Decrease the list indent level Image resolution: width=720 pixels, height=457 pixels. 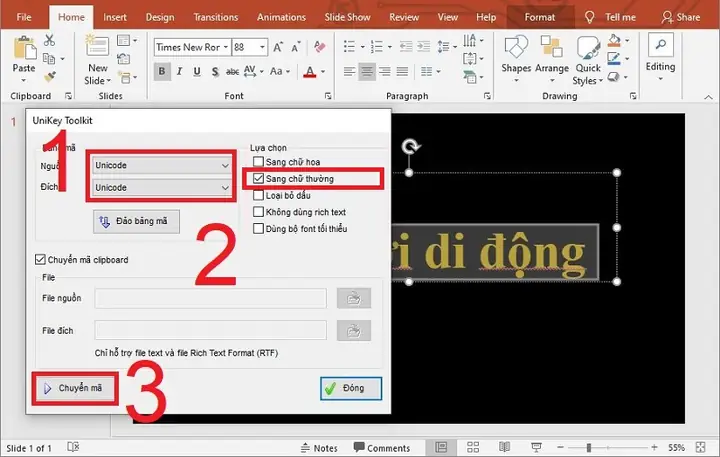[406, 46]
